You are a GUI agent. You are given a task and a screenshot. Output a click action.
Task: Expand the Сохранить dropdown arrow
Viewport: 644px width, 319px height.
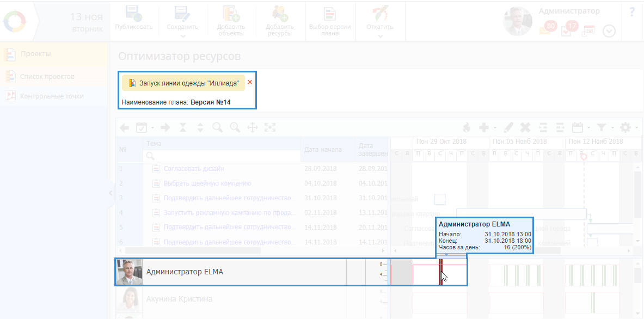(183, 36)
